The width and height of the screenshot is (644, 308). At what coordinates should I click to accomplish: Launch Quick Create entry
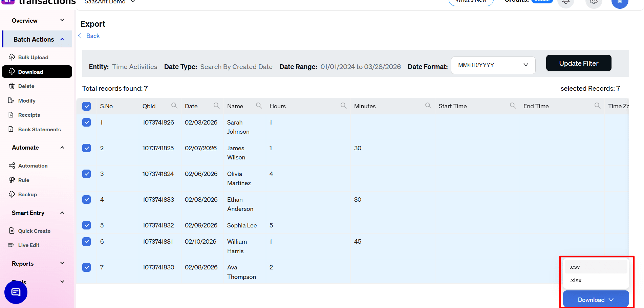pos(34,231)
